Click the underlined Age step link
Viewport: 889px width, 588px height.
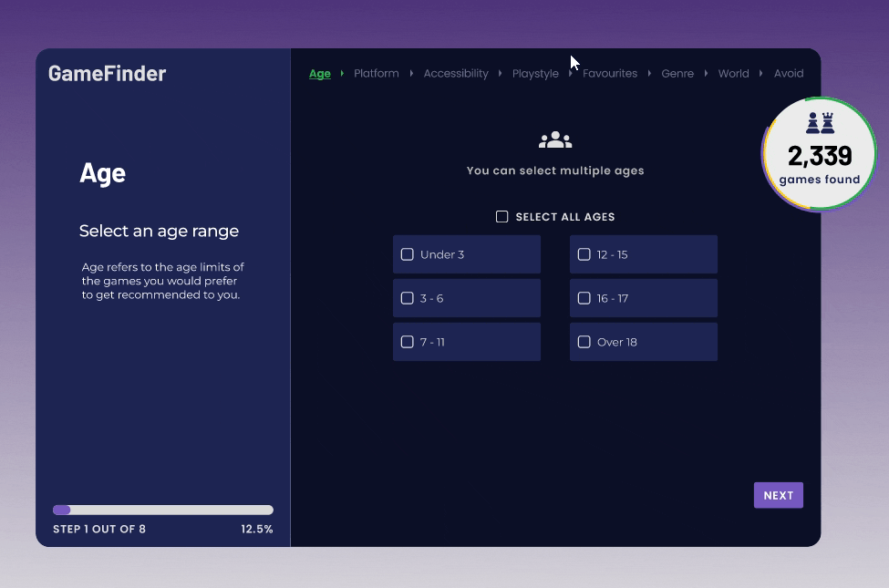tap(319, 73)
